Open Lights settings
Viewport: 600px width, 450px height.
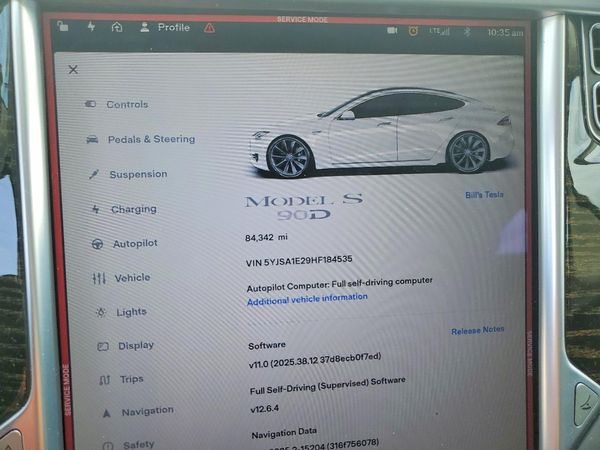[132, 312]
